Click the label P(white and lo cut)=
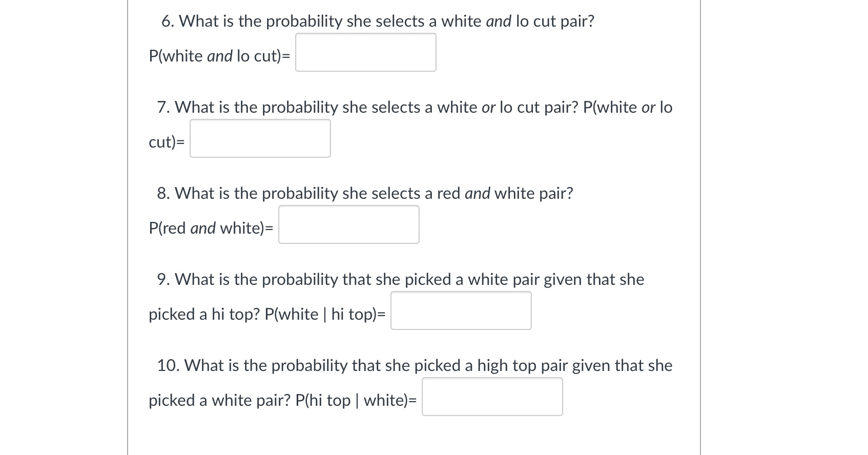 coord(220,56)
